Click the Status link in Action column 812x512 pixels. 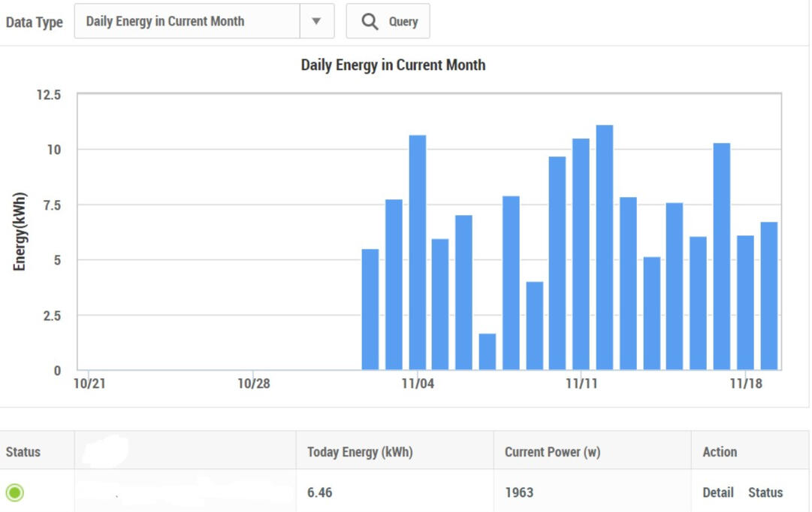(765, 492)
